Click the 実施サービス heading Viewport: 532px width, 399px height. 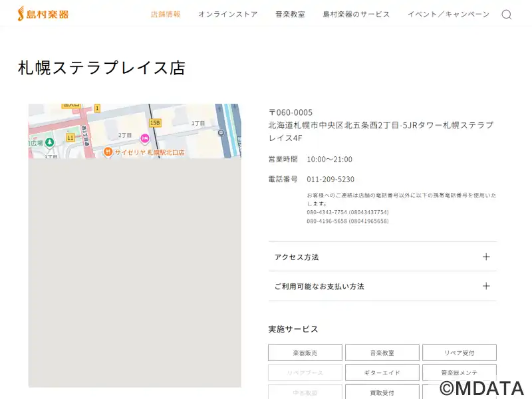point(293,329)
